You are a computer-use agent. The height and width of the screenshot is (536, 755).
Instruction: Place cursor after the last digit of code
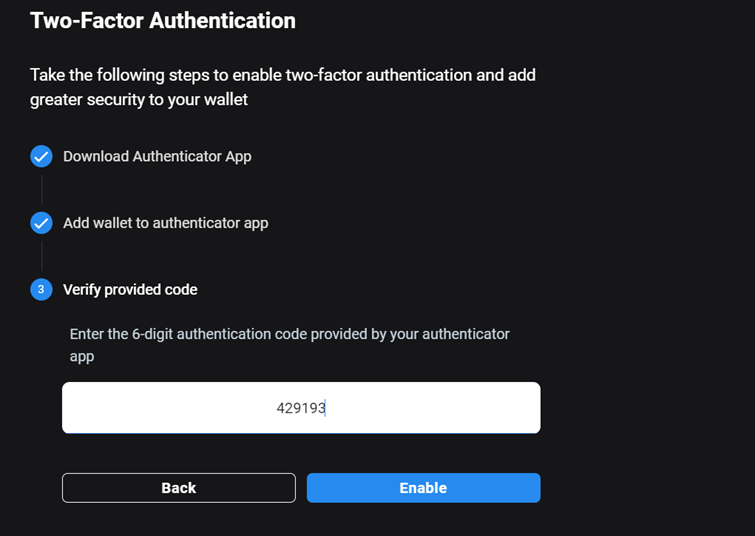pos(326,408)
